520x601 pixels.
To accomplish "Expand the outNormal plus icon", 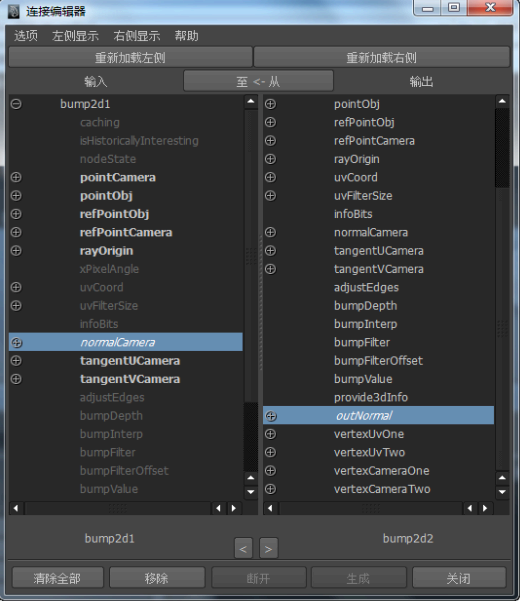I will pyautogui.click(x=271, y=416).
